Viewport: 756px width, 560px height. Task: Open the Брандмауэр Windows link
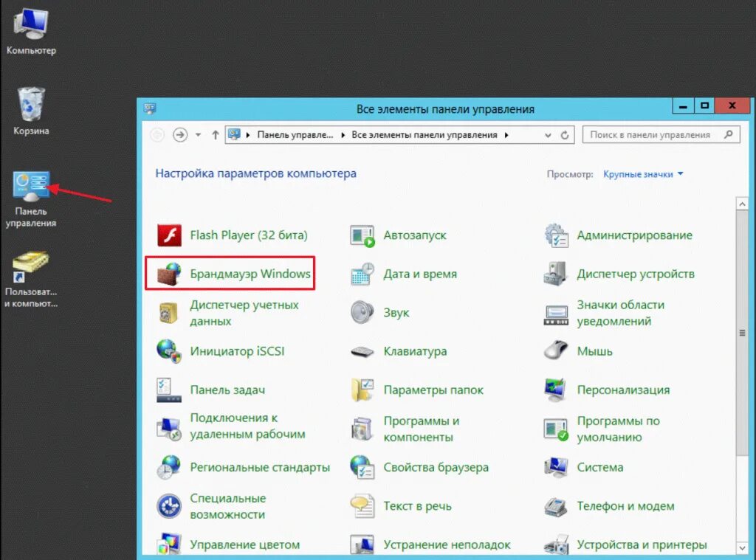click(x=250, y=274)
